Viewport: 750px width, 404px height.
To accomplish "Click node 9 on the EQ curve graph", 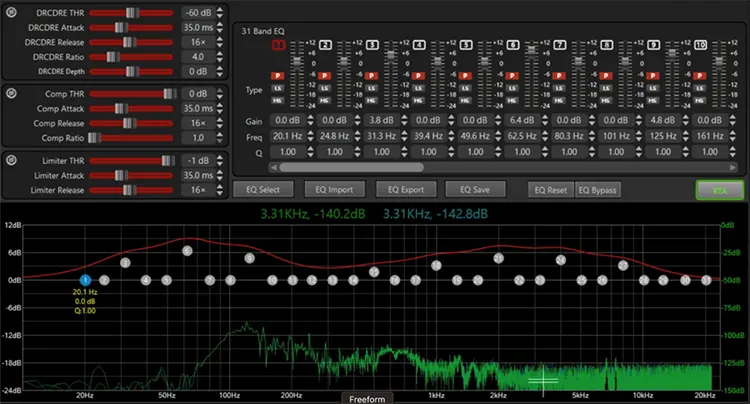I will pyautogui.click(x=249, y=258).
